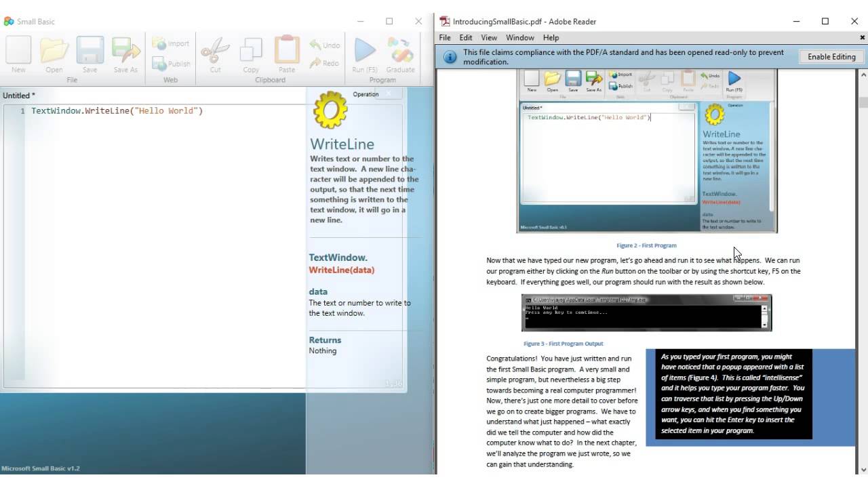Open the Window menu in Adobe Reader

tap(520, 38)
